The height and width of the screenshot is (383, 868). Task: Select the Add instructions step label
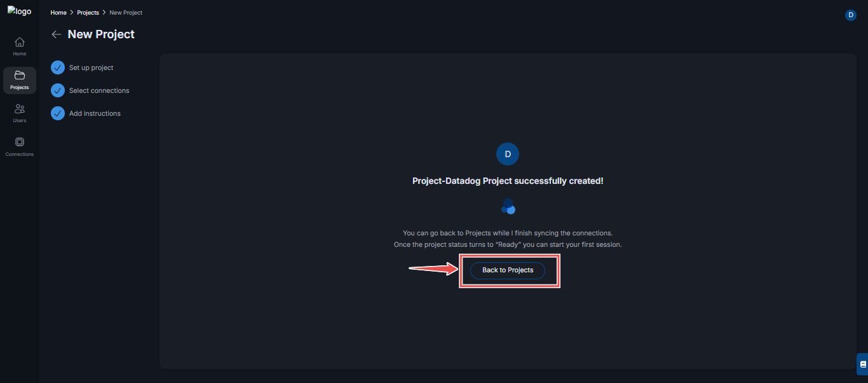tap(95, 113)
